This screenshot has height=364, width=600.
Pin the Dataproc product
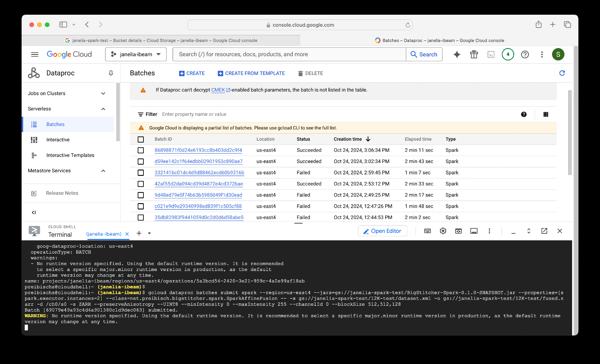click(111, 73)
